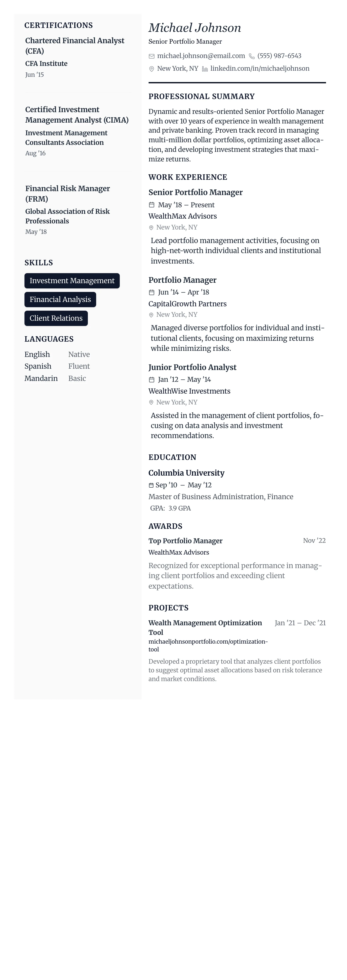Click calendar icon next to May '18 – Present
This screenshot has width=347, height=980.
[x=152, y=205]
